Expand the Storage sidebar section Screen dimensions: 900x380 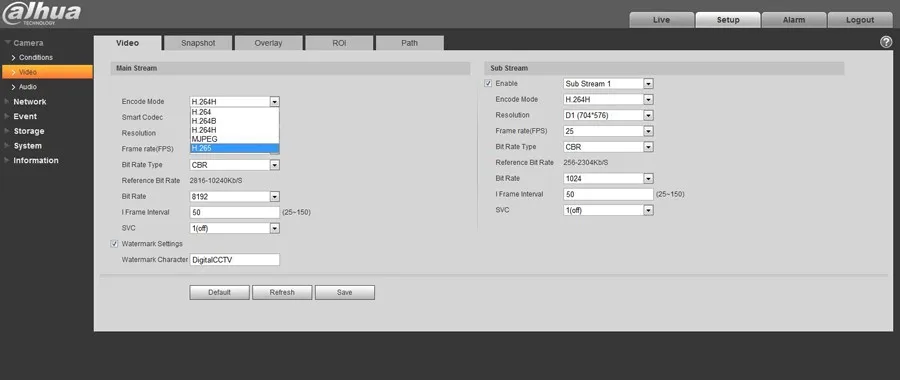pos(29,131)
